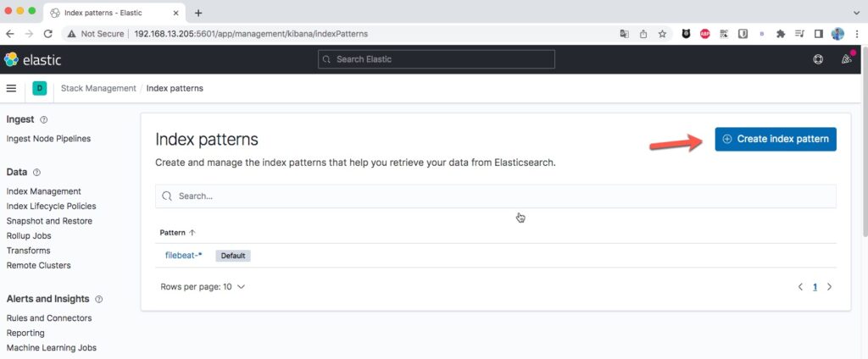Open Rules and Connectors

(x=49, y=318)
